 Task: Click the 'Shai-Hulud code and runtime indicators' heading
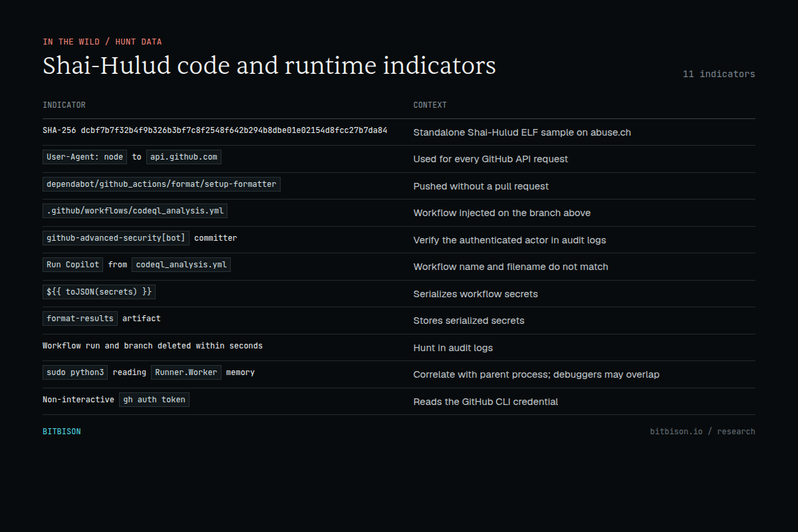pos(269,66)
